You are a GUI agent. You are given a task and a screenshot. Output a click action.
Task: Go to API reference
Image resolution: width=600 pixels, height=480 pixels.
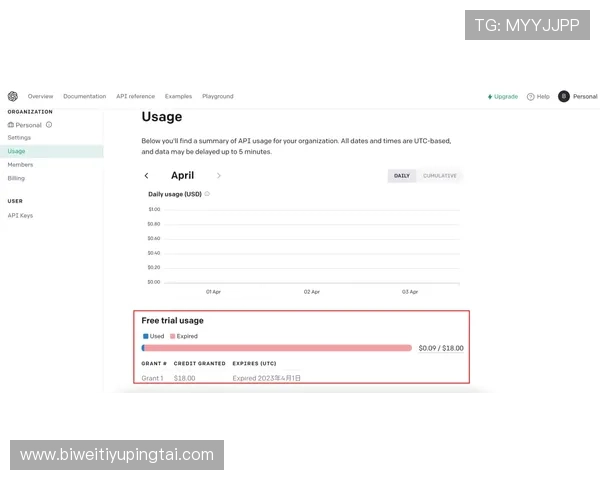click(x=135, y=96)
